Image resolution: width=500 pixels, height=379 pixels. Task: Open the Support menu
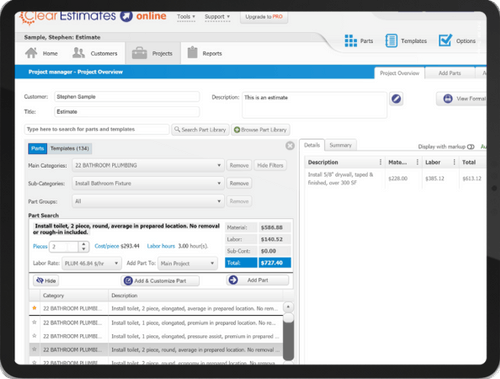(217, 17)
